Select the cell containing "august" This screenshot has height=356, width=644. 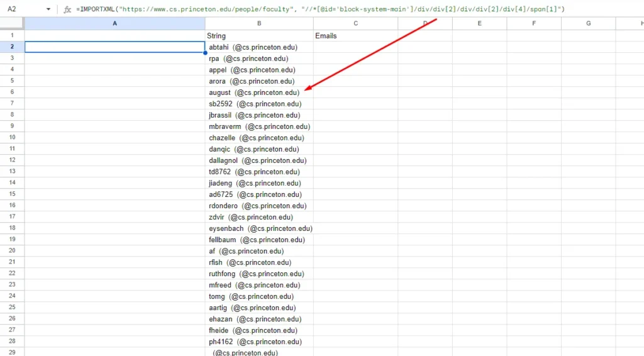259,92
